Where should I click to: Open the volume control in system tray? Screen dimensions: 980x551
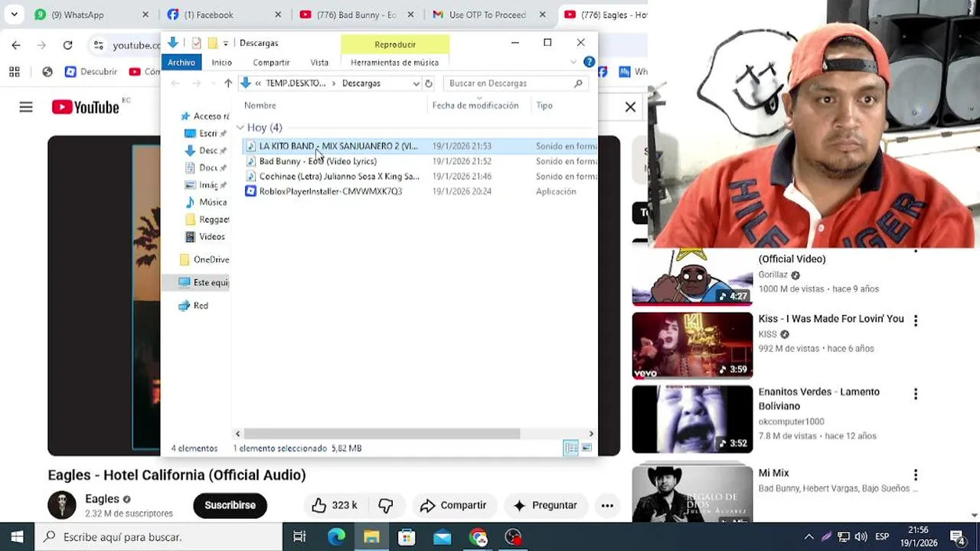pos(861,537)
